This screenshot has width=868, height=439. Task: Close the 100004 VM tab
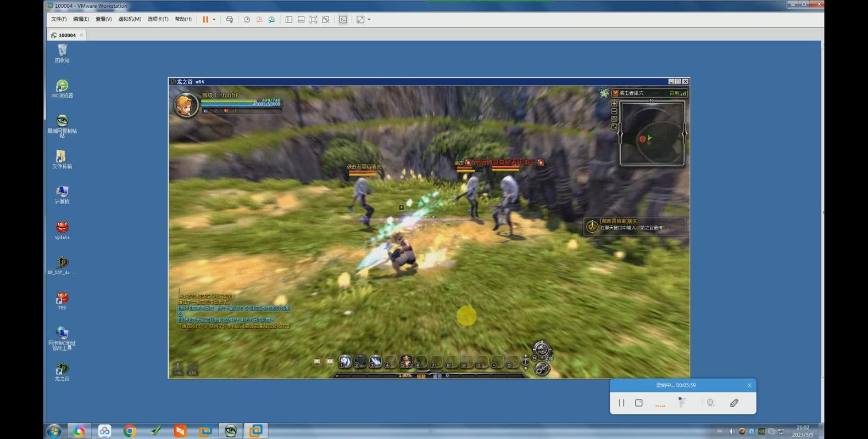pyautogui.click(x=81, y=35)
